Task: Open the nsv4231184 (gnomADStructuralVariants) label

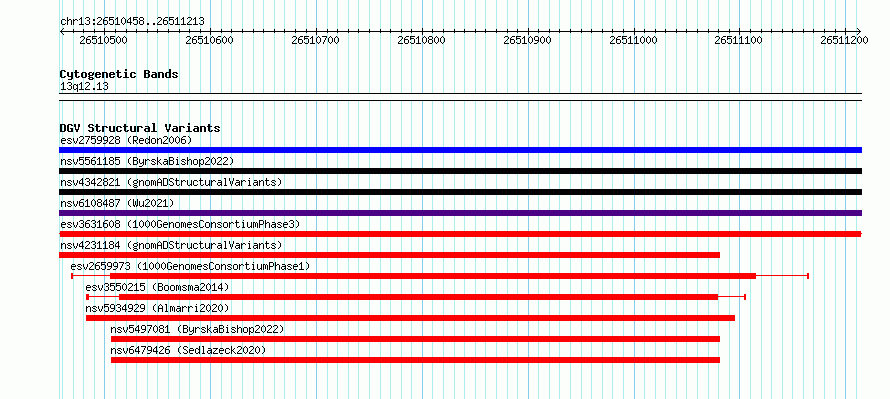Action: point(171,245)
